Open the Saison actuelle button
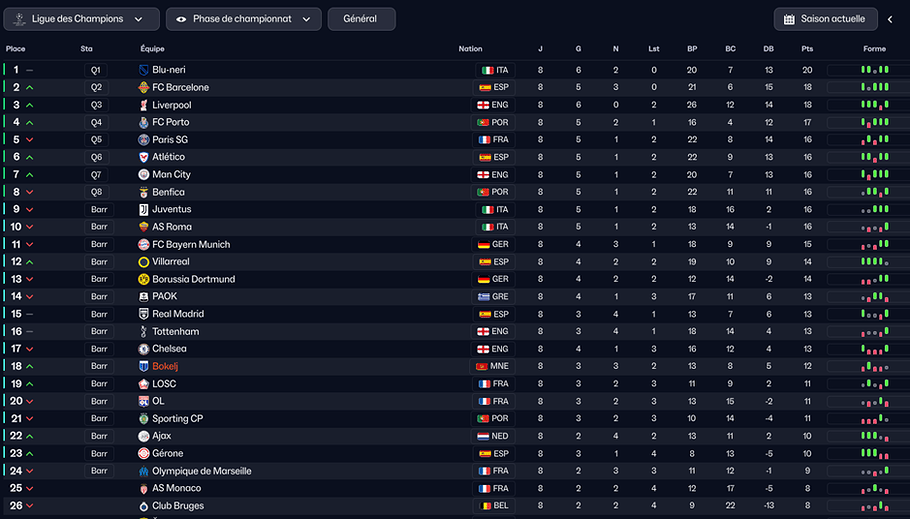This screenshot has height=519, width=910. click(x=825, y=19)
